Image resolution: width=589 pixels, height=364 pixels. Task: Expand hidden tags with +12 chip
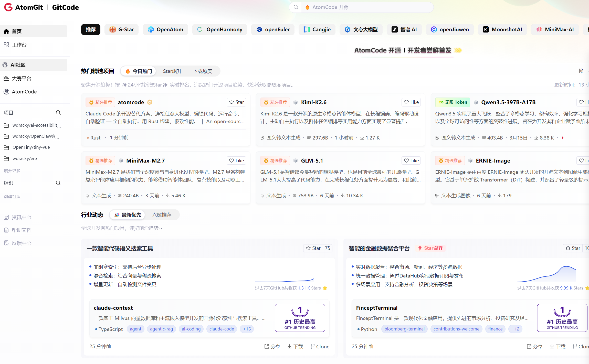(515, 329)
